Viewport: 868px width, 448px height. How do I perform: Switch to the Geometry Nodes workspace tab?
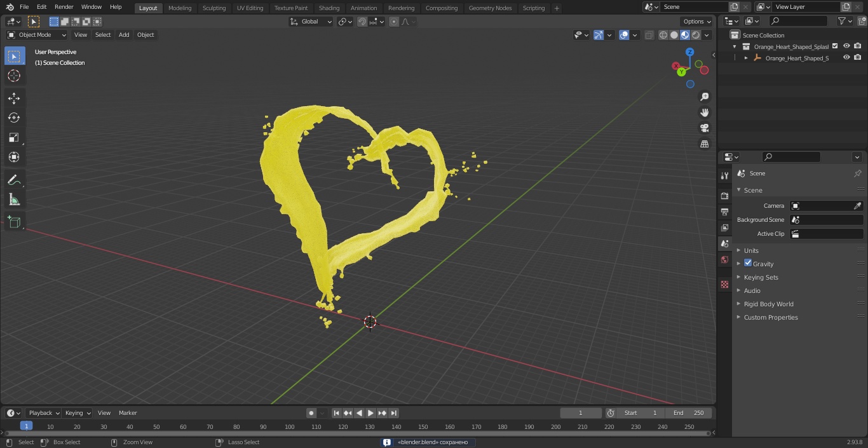coord(490,8)
